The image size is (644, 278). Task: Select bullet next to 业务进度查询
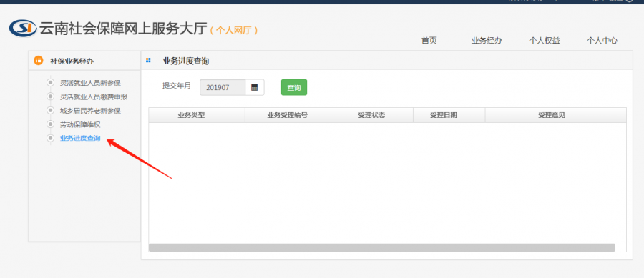(x=51, y=138)
